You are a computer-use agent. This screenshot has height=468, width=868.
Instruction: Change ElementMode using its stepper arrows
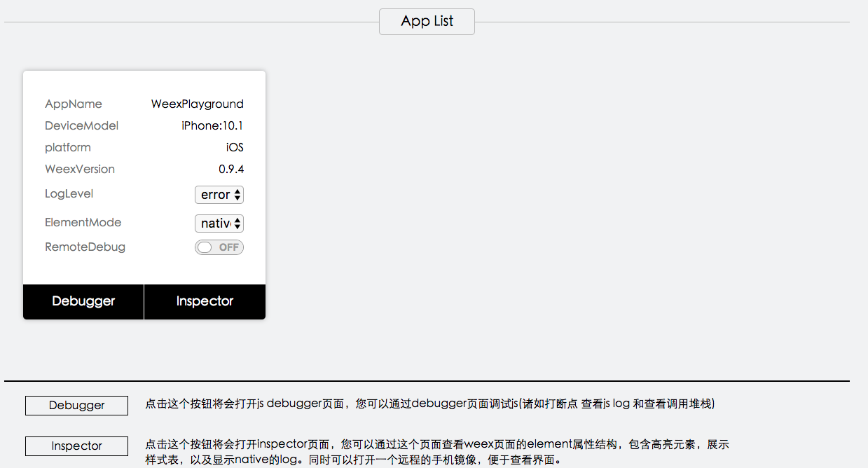click(x=237, y=223)
